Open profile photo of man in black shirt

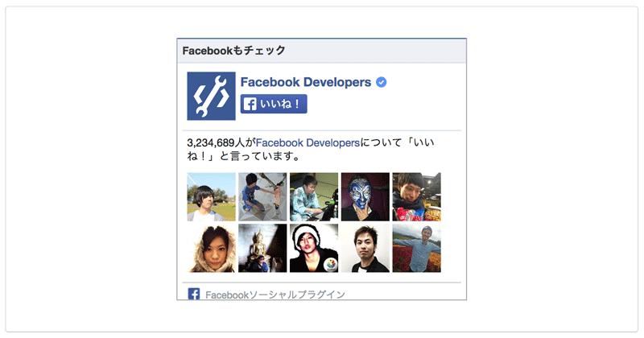(365, 248)
